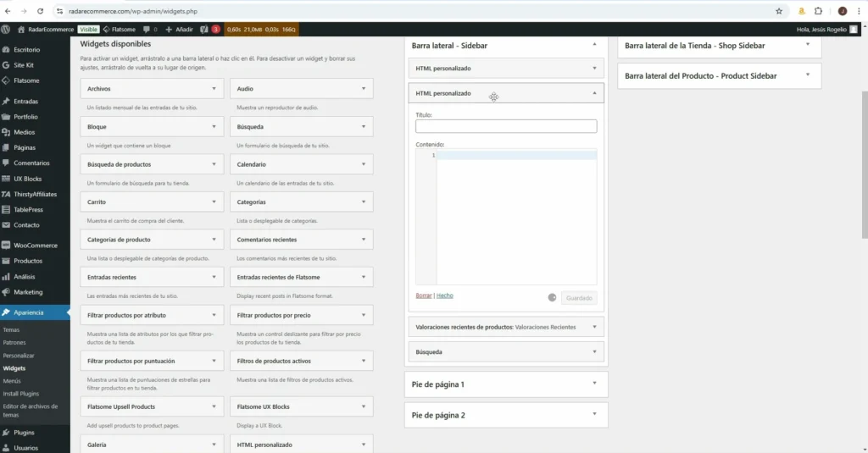Go to Personalizar submenu
This screenshot has width=868, height=453.
pyautogui.click(x=19, y=356)
